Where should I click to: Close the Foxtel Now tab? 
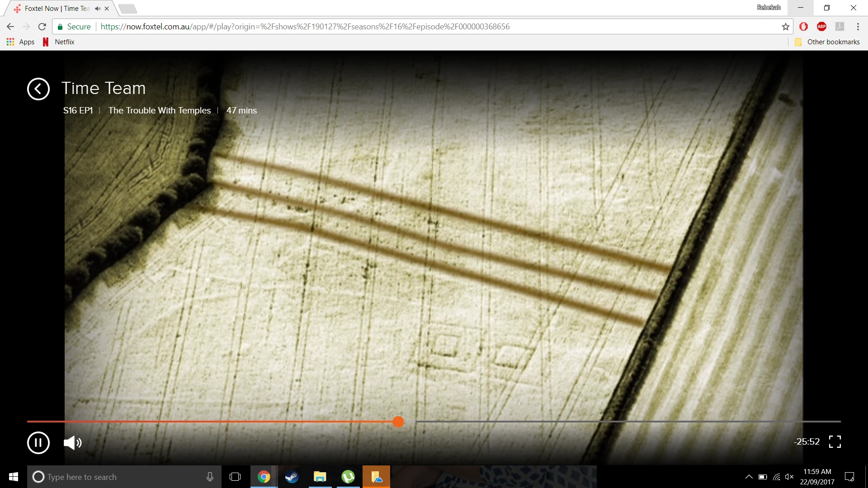[107, 8]
